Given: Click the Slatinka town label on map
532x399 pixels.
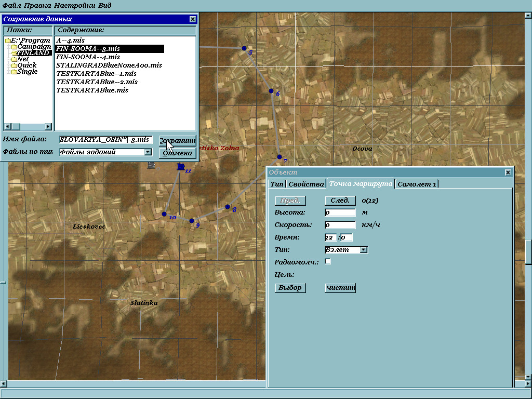Looking at the screenshot, I should (x=144, y=303).
